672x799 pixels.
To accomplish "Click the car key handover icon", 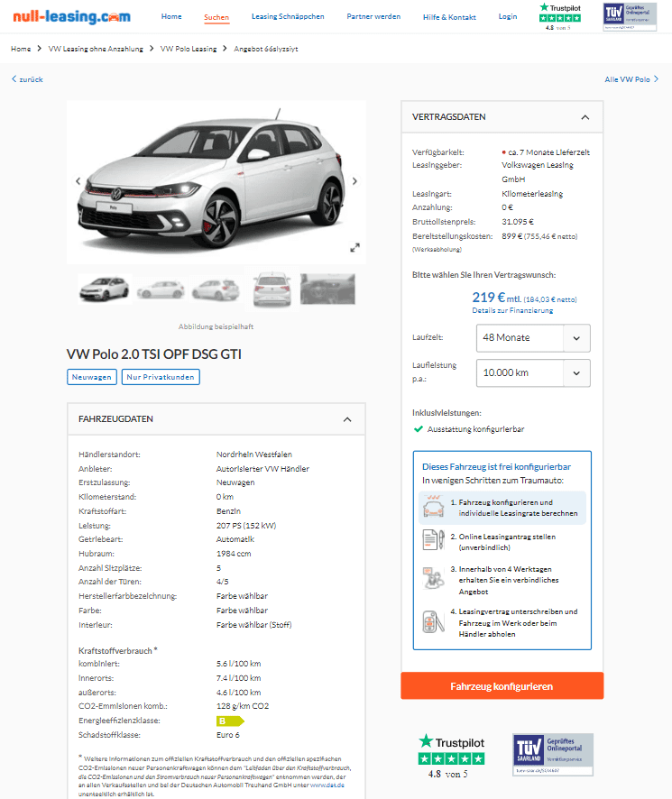I will 433,621.
